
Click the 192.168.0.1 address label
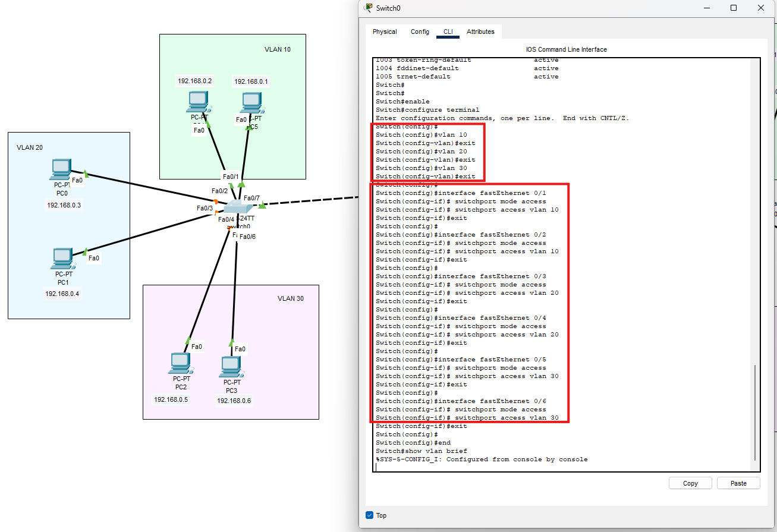(251, 81)
